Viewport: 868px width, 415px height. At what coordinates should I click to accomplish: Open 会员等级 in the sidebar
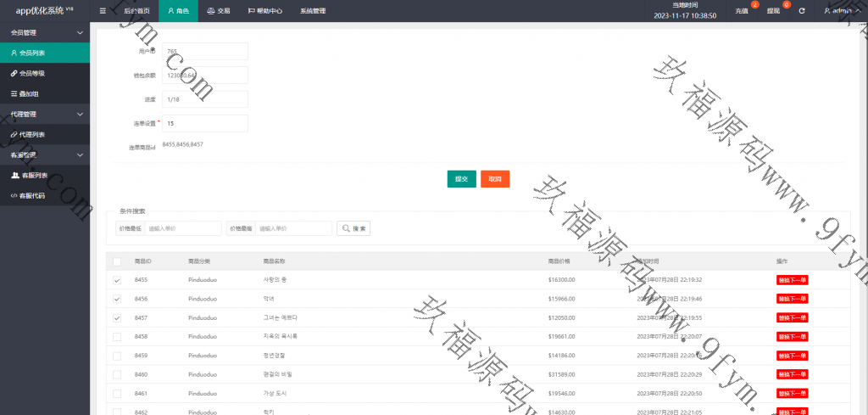[x=32, y=73]
